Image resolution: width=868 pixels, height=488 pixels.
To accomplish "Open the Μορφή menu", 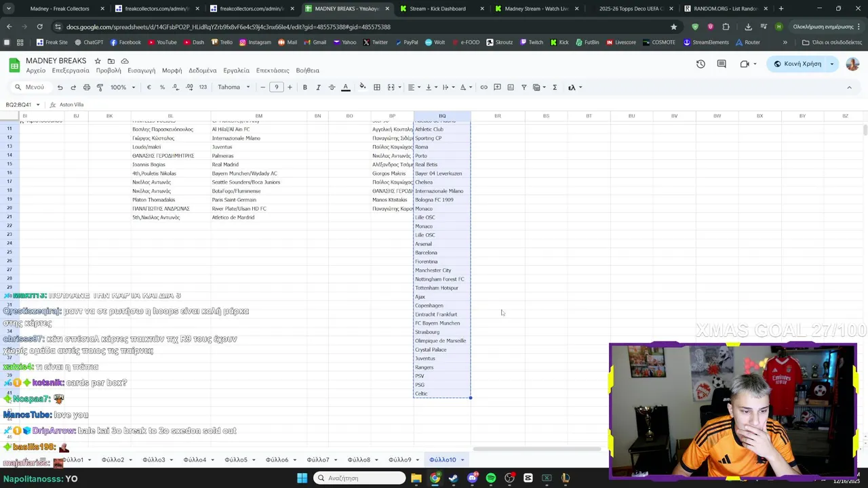I will [172, 70].
